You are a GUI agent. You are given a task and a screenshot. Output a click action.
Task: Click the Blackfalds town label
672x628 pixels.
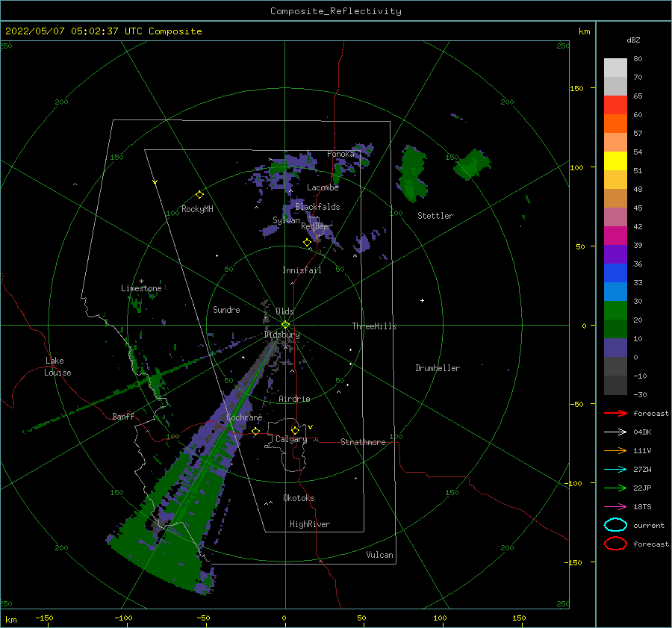click(x=317, y=207)
